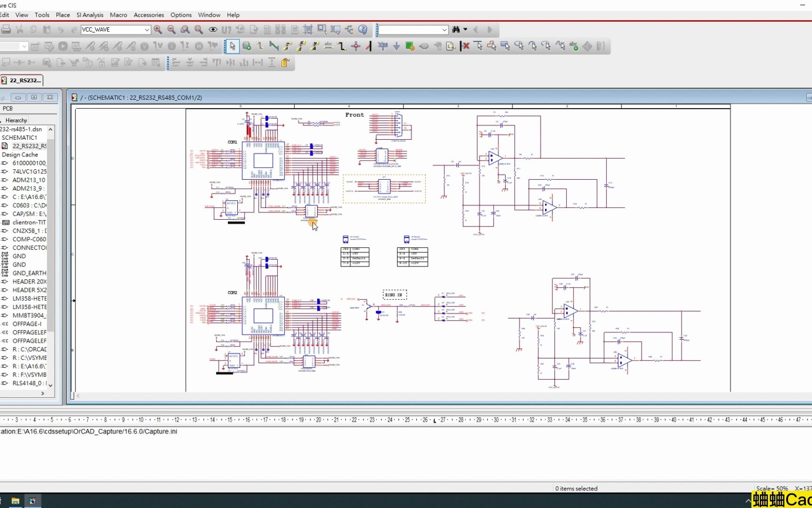Click the Zoom Out magnifier
812x508 pixels.
(172, 30)
